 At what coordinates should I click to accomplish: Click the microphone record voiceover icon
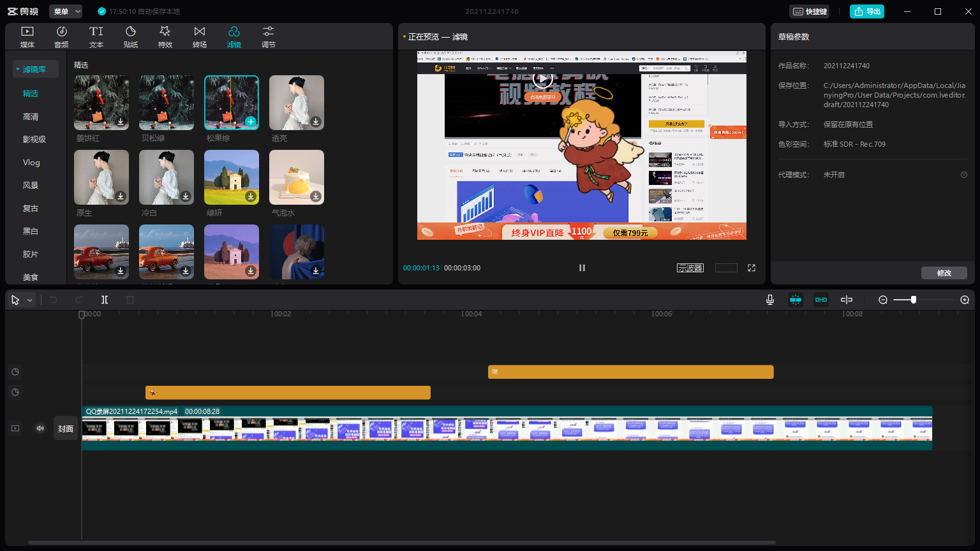(x=770, y=300)
